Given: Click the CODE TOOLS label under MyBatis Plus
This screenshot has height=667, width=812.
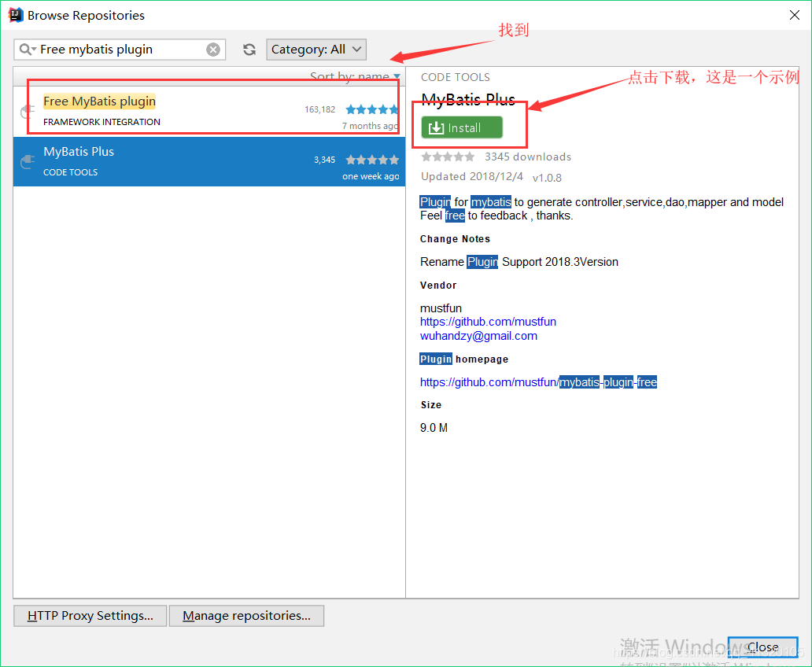Looking at the screenshot, I should pos(70,172).
